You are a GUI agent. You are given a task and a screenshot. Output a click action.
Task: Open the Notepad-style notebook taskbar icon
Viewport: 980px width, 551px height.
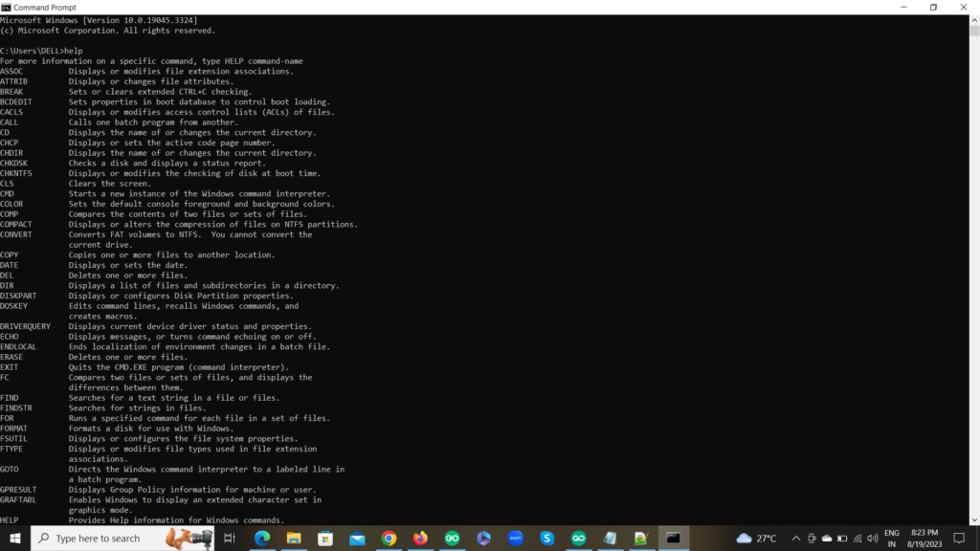(x=610, y=538)
